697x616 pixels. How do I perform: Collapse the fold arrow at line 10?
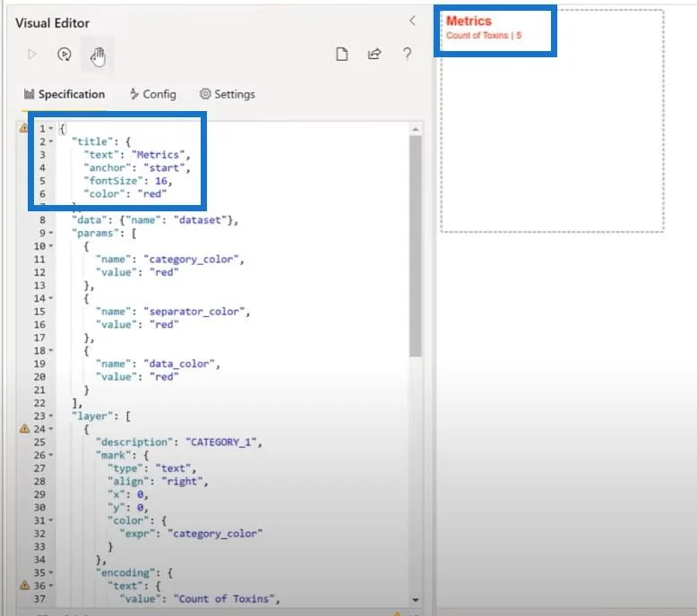pos(51,246)
